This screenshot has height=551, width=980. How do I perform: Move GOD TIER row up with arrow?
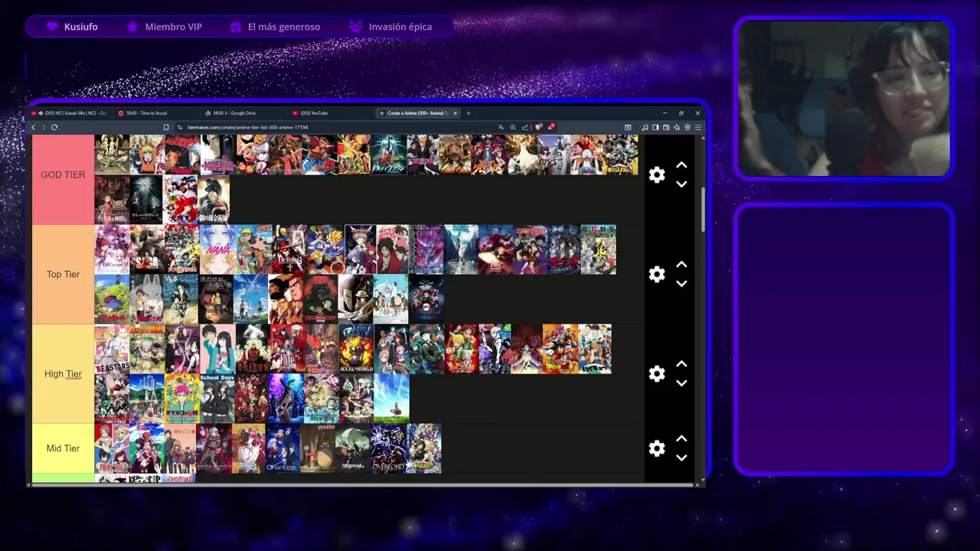(x=681, y=165)
